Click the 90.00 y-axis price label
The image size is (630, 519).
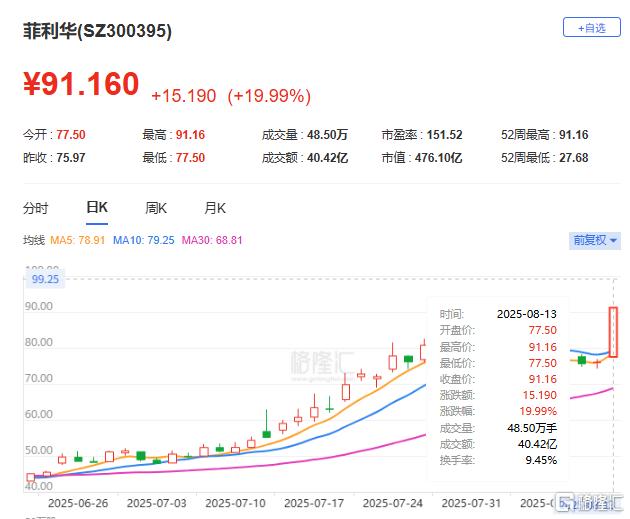click(x=39, y=306)
